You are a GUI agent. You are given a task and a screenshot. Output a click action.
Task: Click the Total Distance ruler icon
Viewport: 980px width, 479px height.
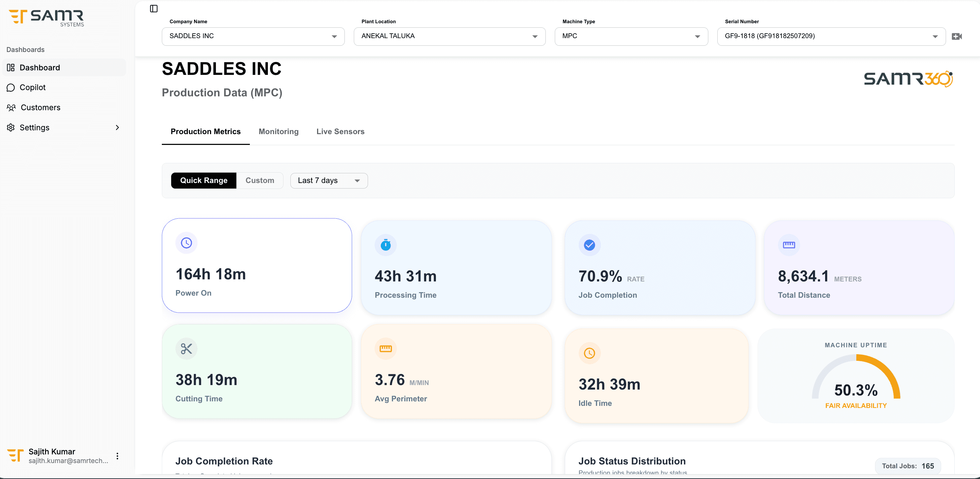point(789,245)
